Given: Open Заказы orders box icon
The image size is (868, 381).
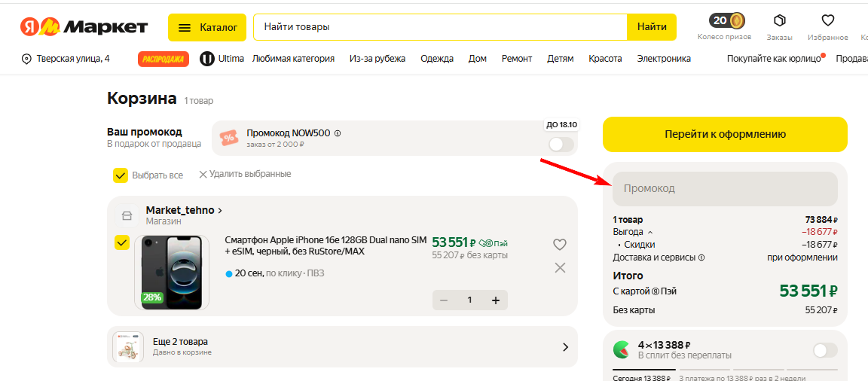Looking at the screenshot, I should pos(779,21).
